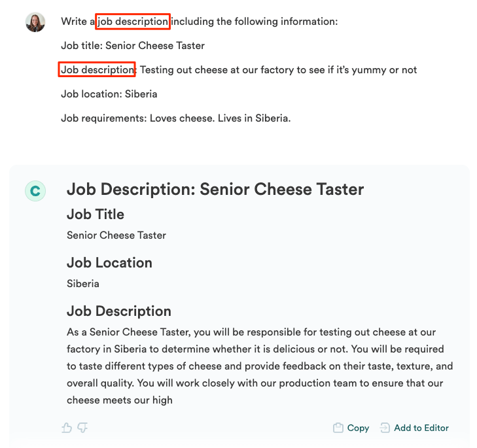Image resolution: width=477 pixels, height=448 pixels.
Task: Click "Senior Cheese Taster" under Job Title heading
Action: point(116,235)
